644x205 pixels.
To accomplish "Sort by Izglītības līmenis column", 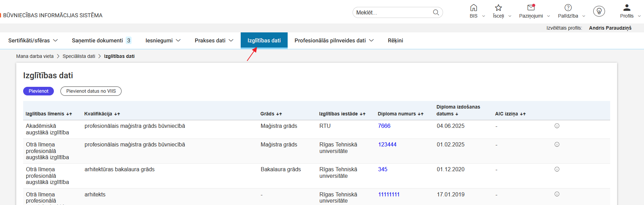I will pyautogui.click(x=69, y=114).
